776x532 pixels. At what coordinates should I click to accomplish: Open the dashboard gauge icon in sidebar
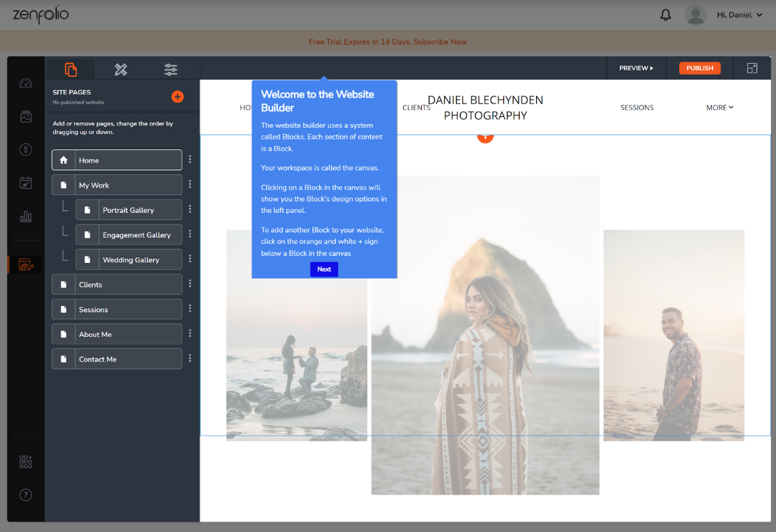(26, 83)
